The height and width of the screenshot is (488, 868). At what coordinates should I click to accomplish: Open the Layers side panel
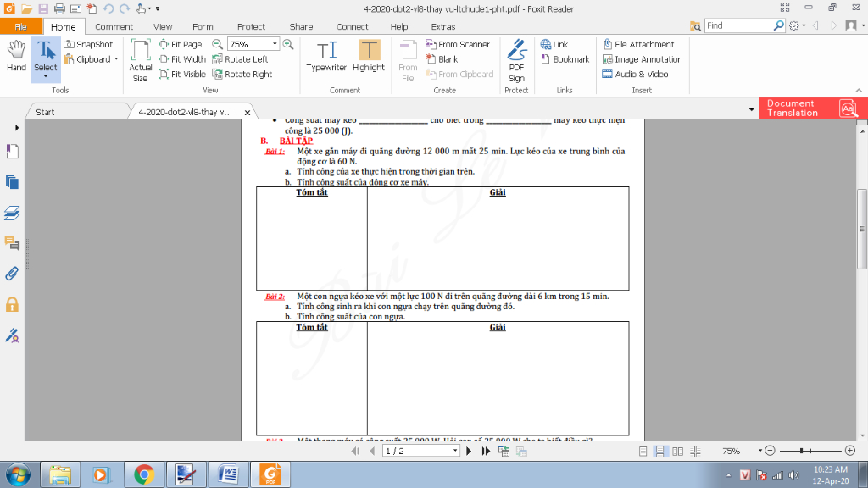[x=12, y=213]
